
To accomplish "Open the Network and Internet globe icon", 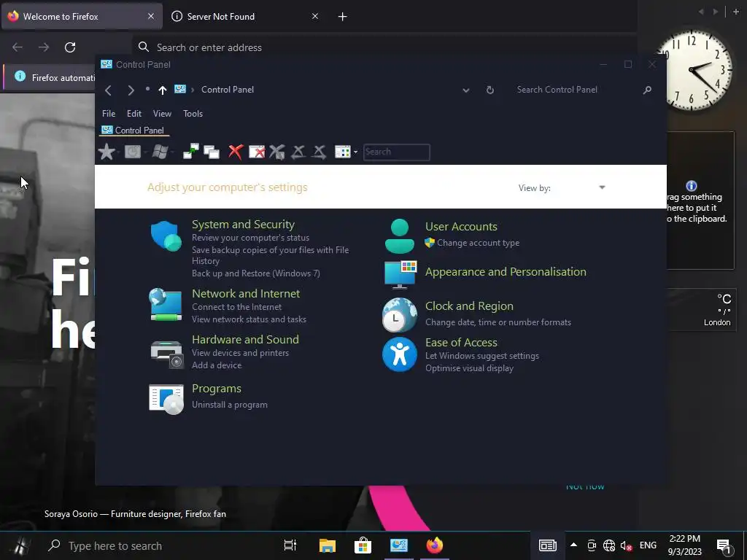I will coord(166,305).
